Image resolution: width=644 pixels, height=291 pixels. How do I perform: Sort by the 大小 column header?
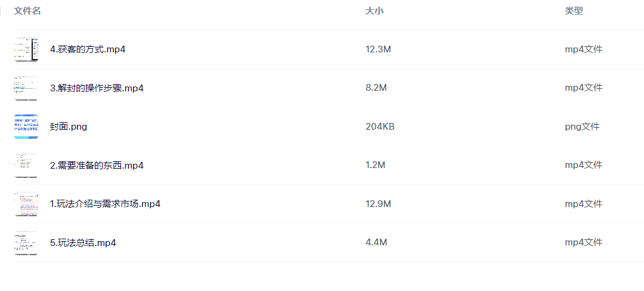[x=374, y=11]
